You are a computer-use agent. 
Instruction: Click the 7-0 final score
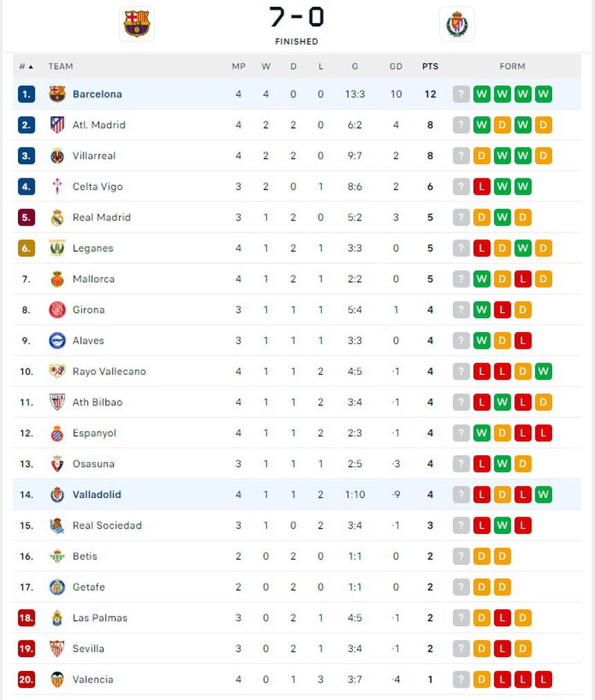(x=297, y=17)
